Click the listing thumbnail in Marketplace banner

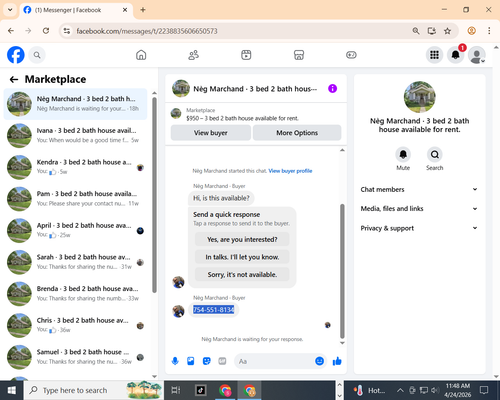176,114
